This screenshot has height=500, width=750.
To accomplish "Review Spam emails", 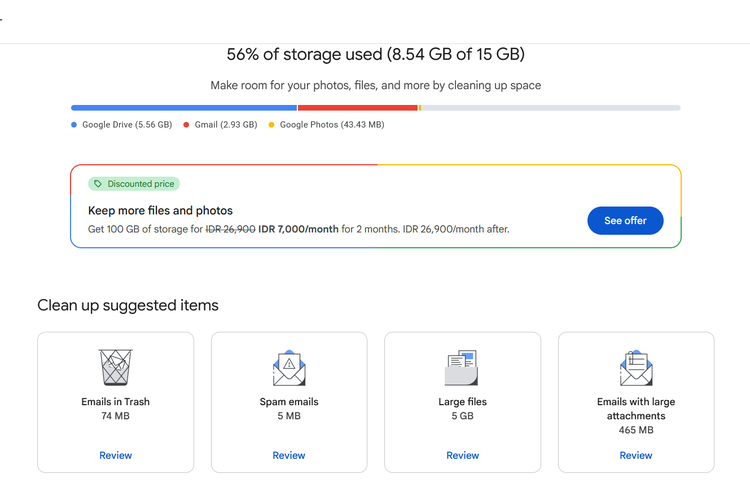I will click(x=289, y=455).
